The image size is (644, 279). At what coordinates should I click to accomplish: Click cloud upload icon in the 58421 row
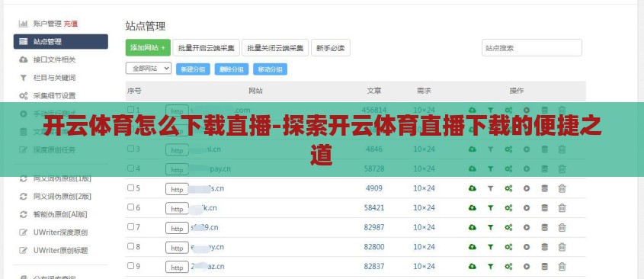(x=473, y=208)
